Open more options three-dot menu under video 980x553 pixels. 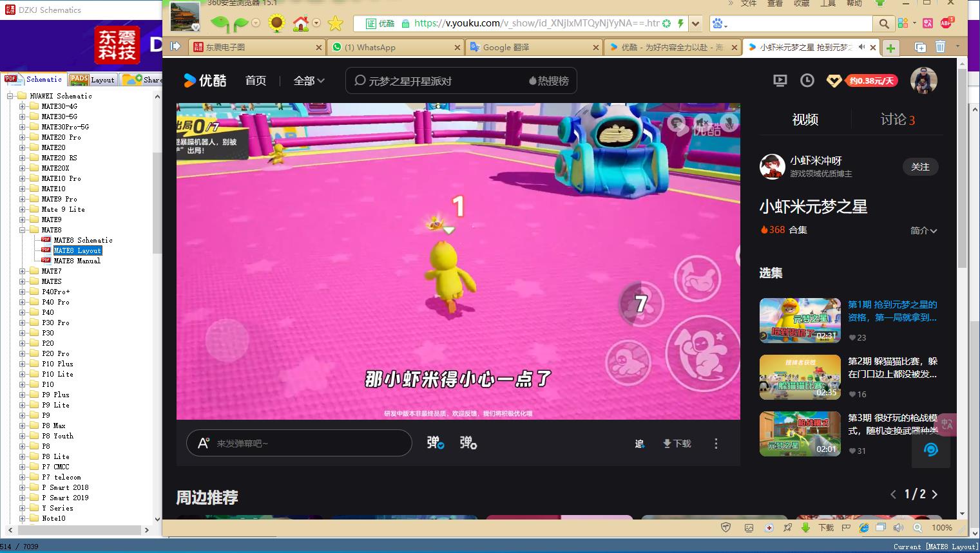[x=716, y=443]
